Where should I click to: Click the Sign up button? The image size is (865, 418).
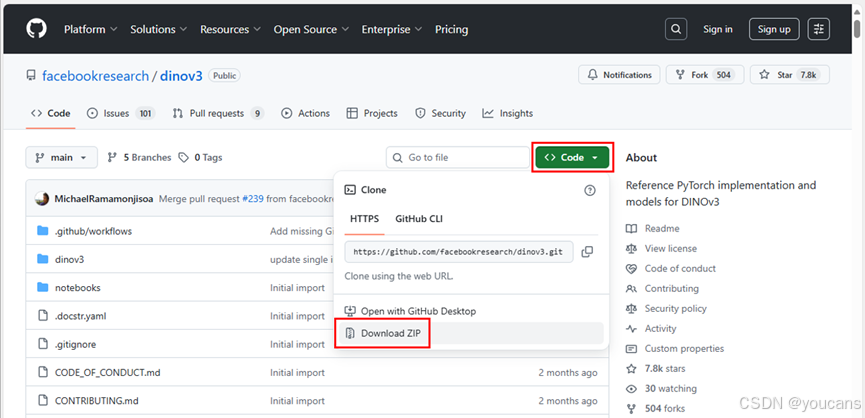(774, 29)
